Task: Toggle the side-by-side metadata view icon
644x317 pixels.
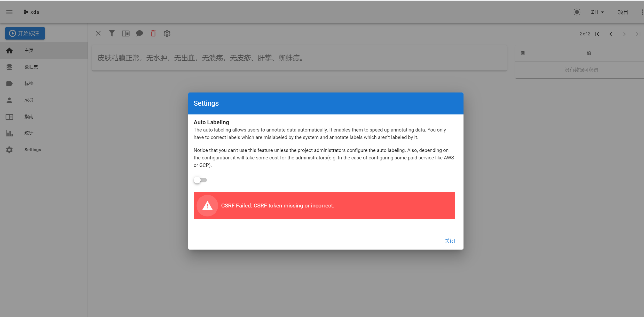Action: [126, 33]
